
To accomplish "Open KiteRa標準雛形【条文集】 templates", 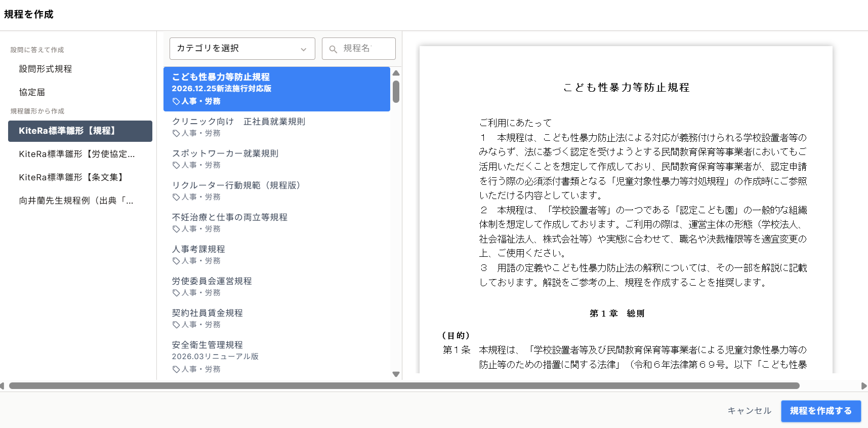I will (72, 177).
